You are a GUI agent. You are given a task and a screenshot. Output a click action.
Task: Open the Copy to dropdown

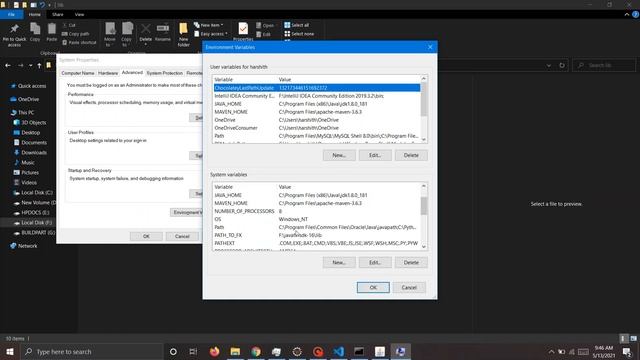(x=127, y=35)
